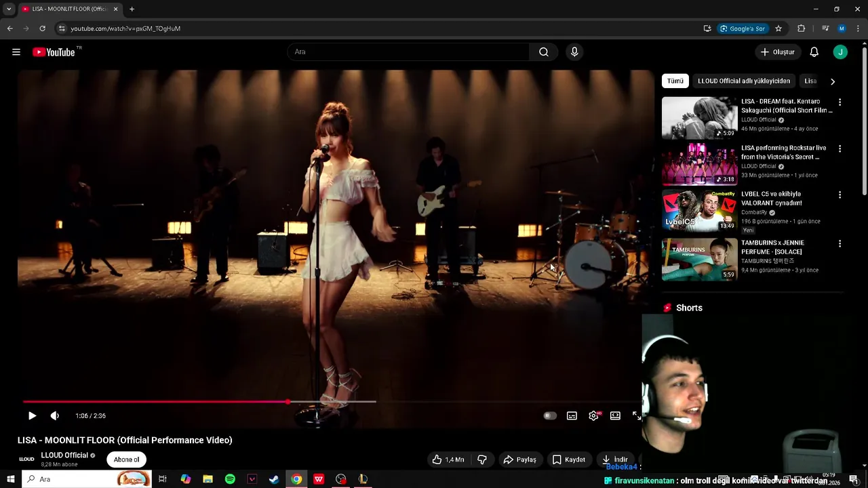Viewport: 868px width, 488px height.
Task: Switch to theater mode view
Action: [x=615, y=415]
